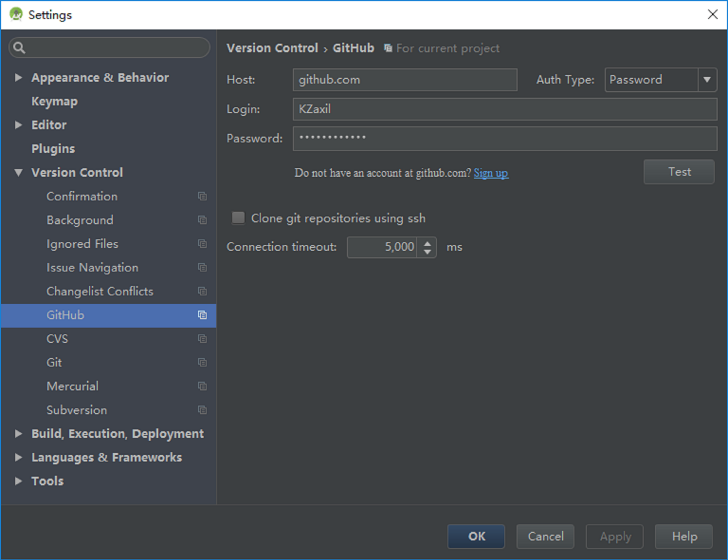728x560 pixels.
Task: Click the project-level icon beside Background
Action: [202, 220]
